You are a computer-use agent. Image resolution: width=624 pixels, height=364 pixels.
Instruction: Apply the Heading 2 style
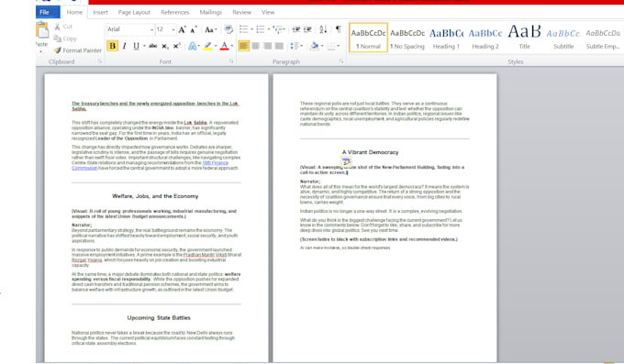tap(485, 38)
